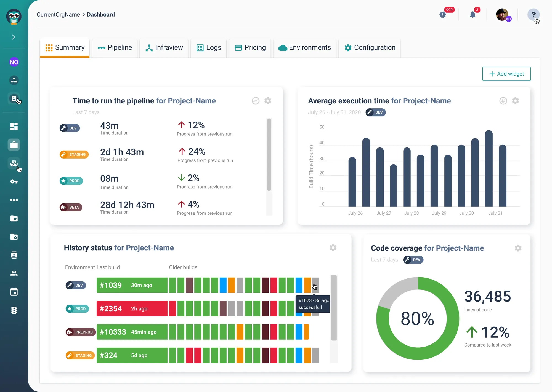The width and height of the screenshot is (552, 392).
Task: Switch to the Configuration tab
Action: coord(370,48)
